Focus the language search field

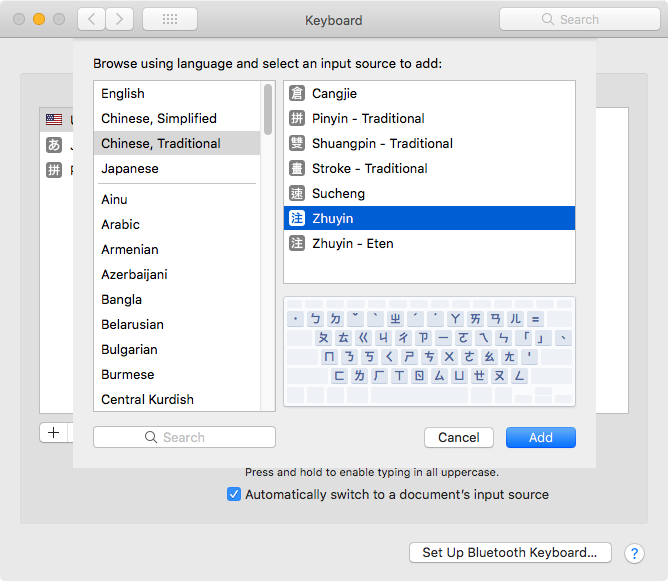[x=184, y=437]
